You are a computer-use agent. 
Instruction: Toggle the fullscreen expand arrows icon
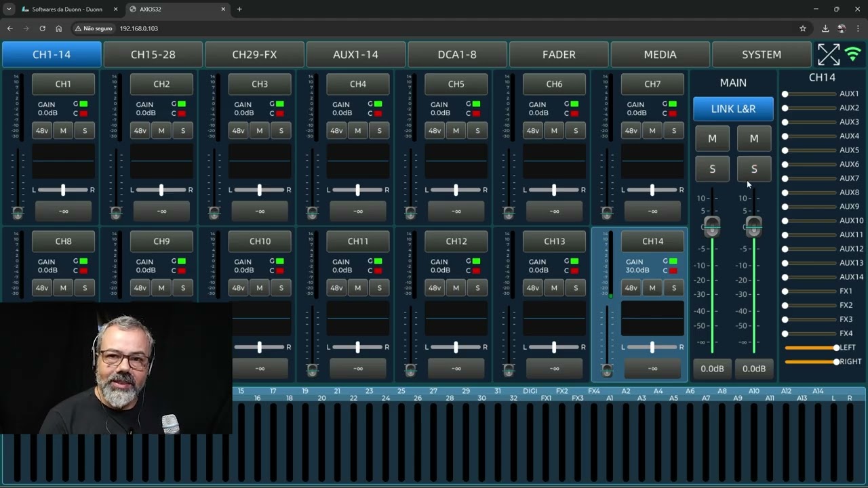pos(828,54)
